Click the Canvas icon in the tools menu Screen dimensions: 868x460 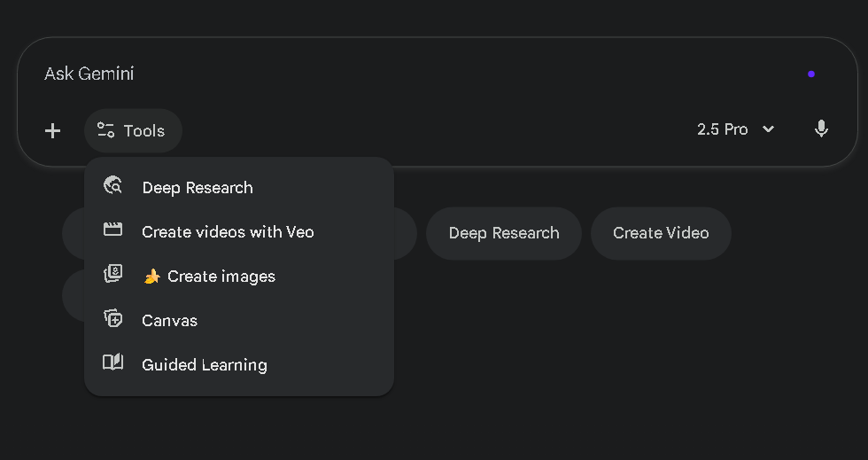112,319
